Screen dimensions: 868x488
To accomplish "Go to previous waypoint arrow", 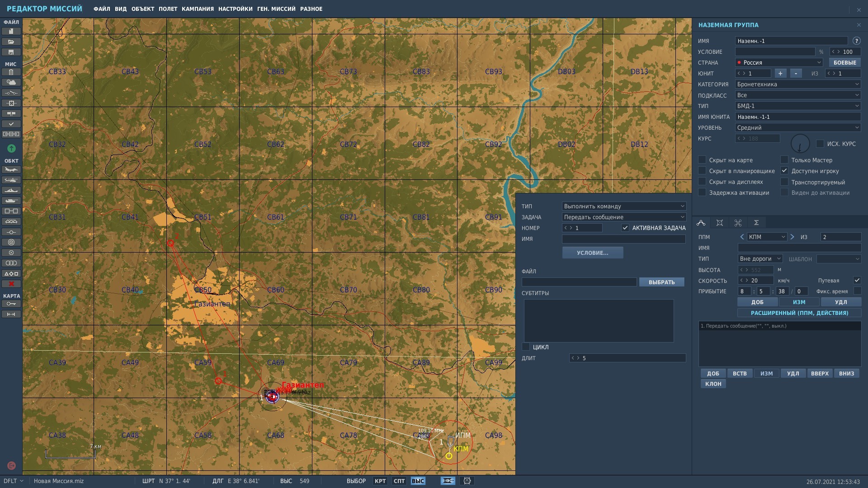I will click(x=742, y=237).
